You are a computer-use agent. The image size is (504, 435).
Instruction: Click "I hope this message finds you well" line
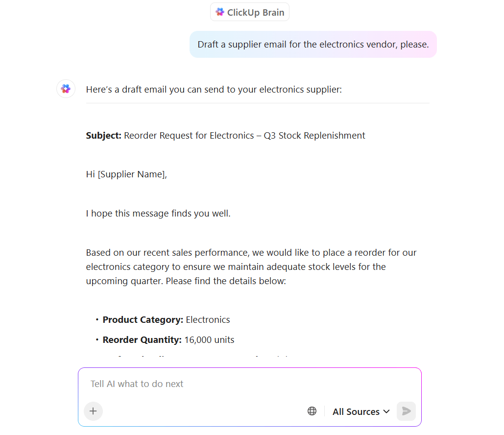click(x=158, y=214)
